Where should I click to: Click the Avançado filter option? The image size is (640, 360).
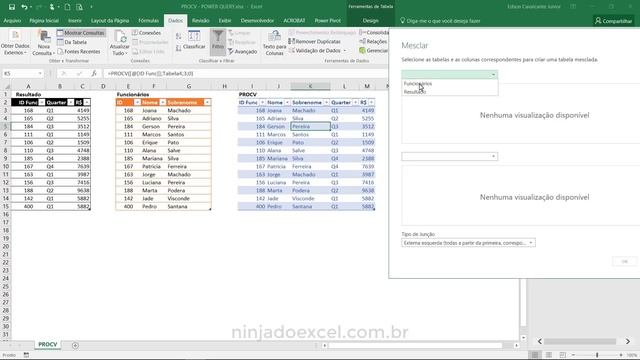pos(242,51)
